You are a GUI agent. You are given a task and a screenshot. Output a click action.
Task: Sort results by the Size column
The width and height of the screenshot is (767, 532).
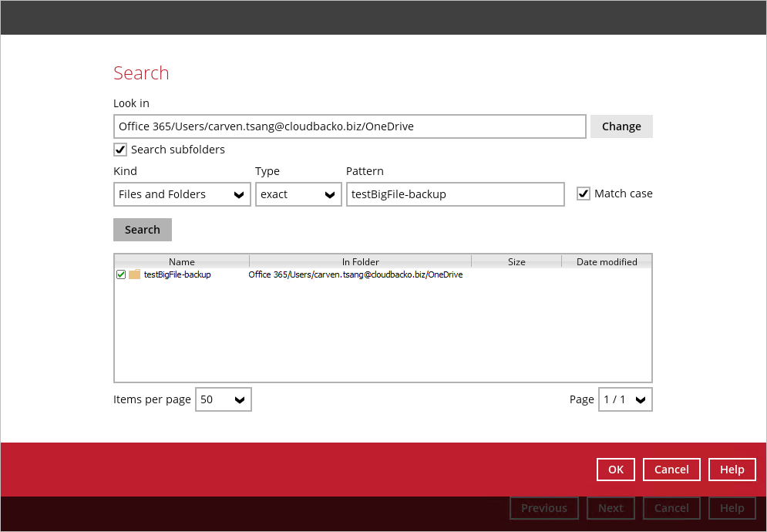(516, 262)
